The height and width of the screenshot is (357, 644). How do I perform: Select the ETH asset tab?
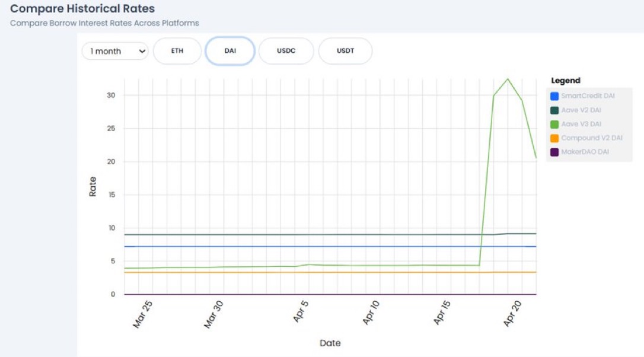pos(177,51)
